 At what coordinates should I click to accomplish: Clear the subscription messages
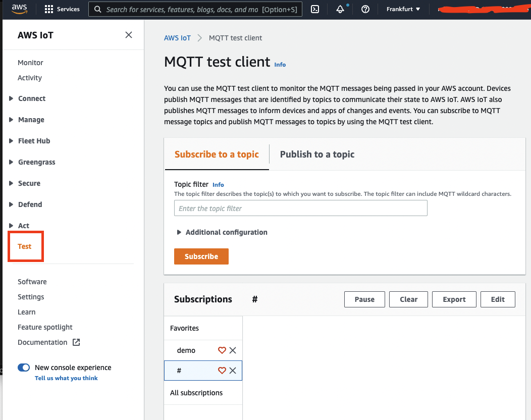[x=408, y=299]
